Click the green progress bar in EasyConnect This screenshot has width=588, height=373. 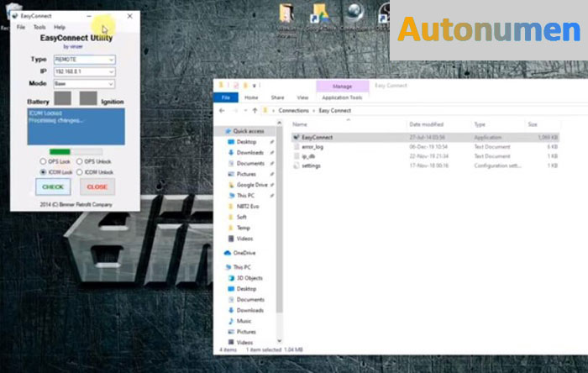click(76, 151)
